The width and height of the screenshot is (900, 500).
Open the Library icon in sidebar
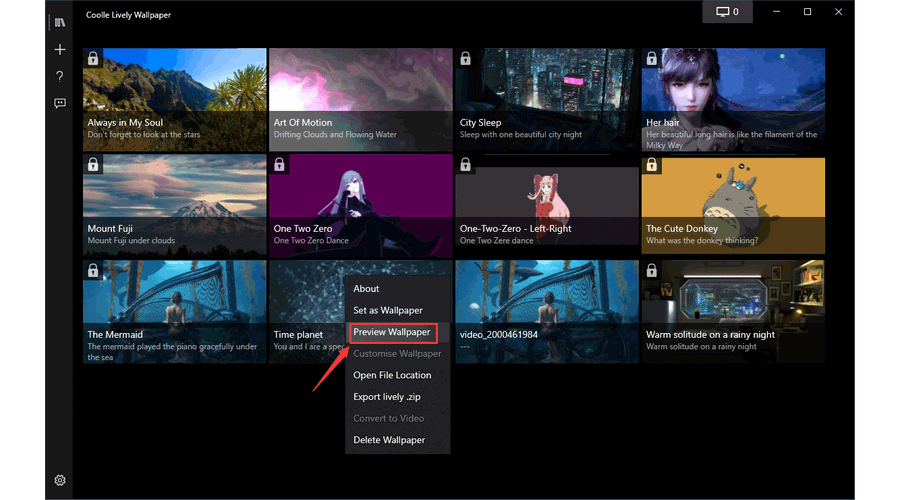[60, 22]
